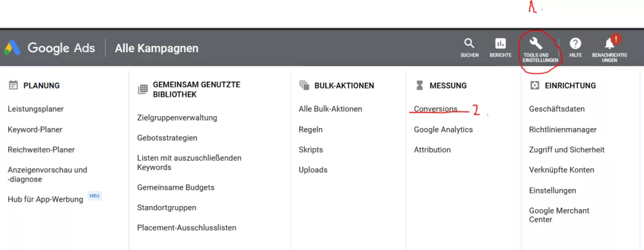
Task: Open the Hilfe question mark icon
Action: [575, 43]
